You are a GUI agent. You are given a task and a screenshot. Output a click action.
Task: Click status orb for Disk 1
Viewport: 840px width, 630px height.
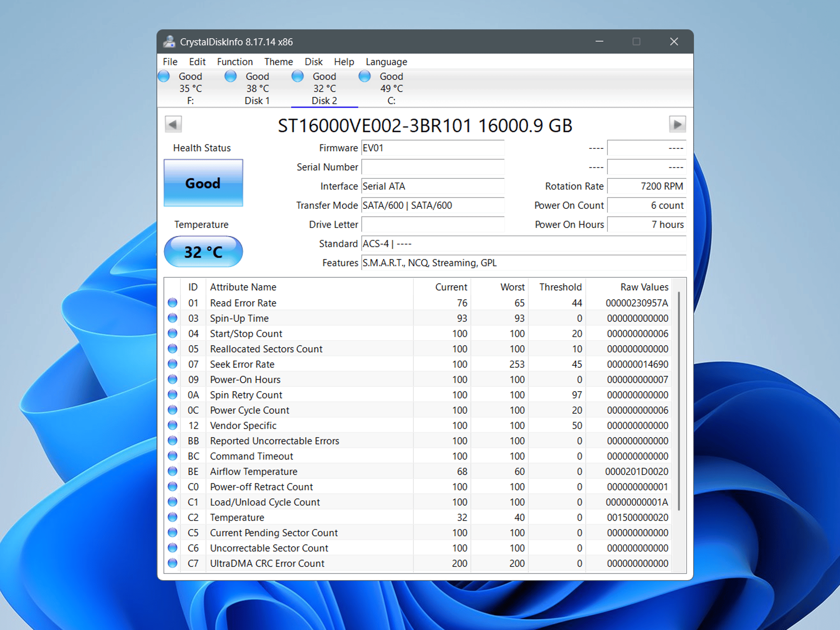[x=231, y=76]
